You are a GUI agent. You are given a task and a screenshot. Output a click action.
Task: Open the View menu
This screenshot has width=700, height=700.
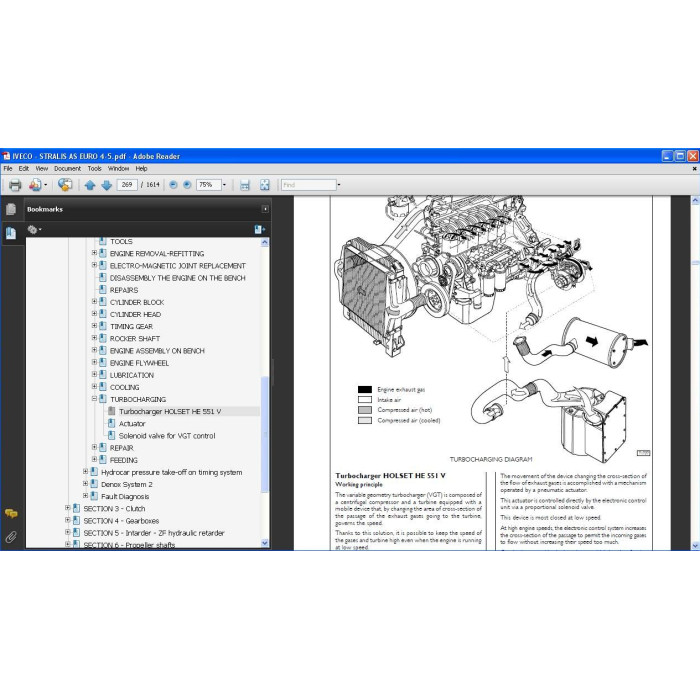42,169
